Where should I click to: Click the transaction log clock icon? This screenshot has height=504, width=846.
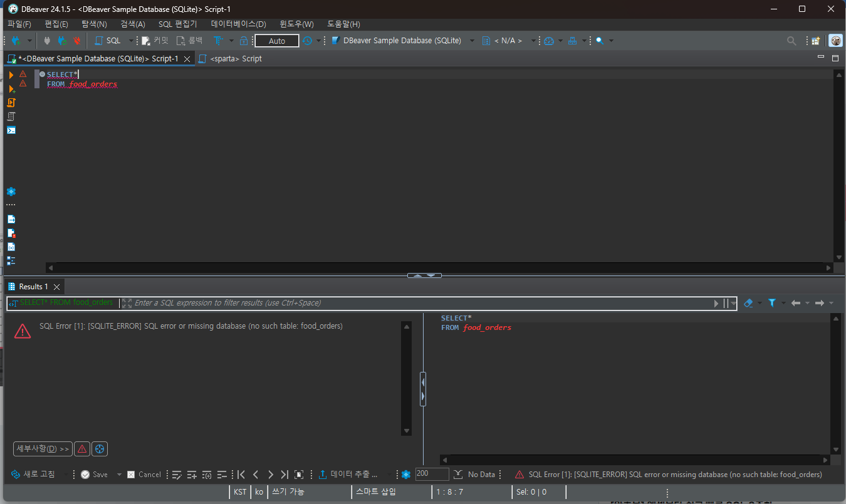[307, 41]
